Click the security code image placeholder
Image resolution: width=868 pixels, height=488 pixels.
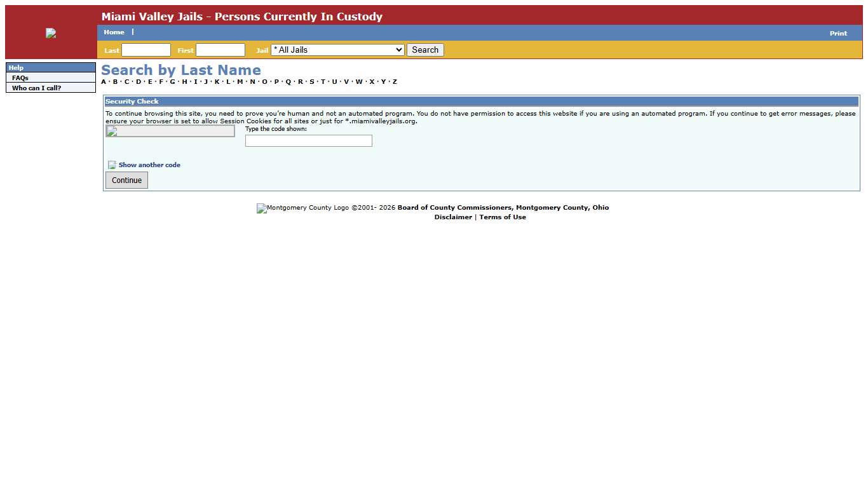click(170, 131)
